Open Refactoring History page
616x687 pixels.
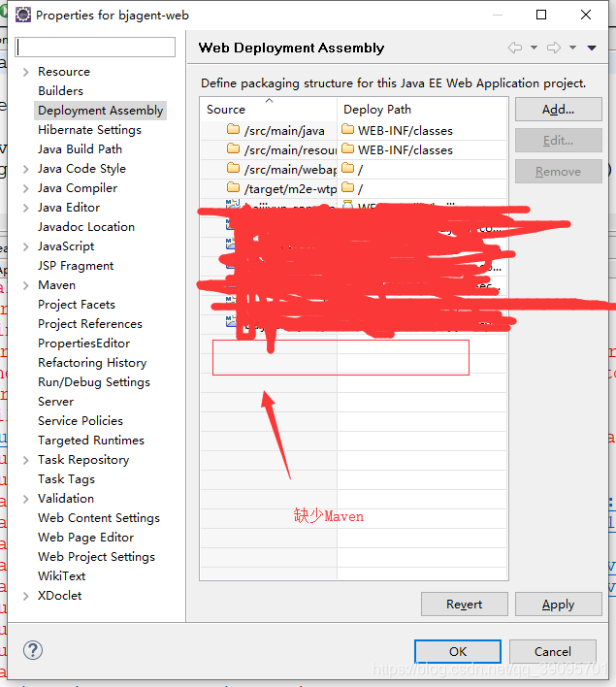[92, 362]
